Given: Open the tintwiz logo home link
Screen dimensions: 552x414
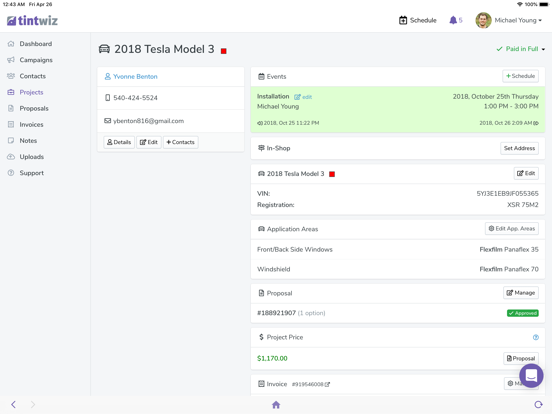Looking at the screenshot, I should coord(32,21).
